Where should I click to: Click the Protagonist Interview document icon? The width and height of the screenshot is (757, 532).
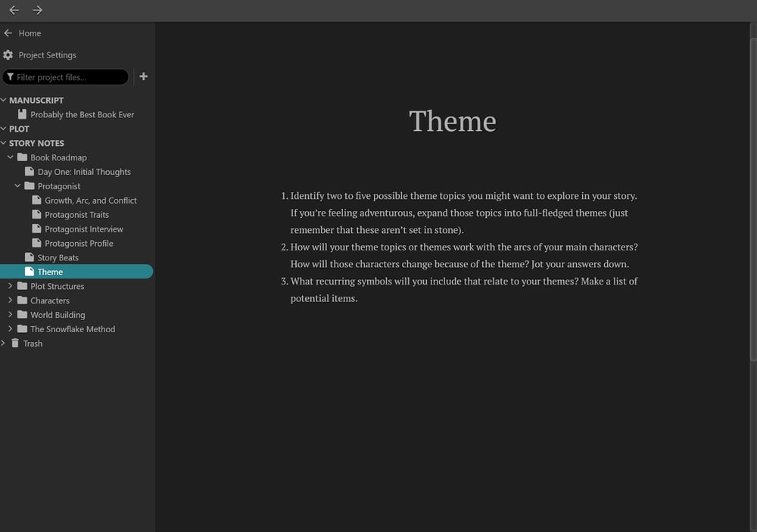36,229
